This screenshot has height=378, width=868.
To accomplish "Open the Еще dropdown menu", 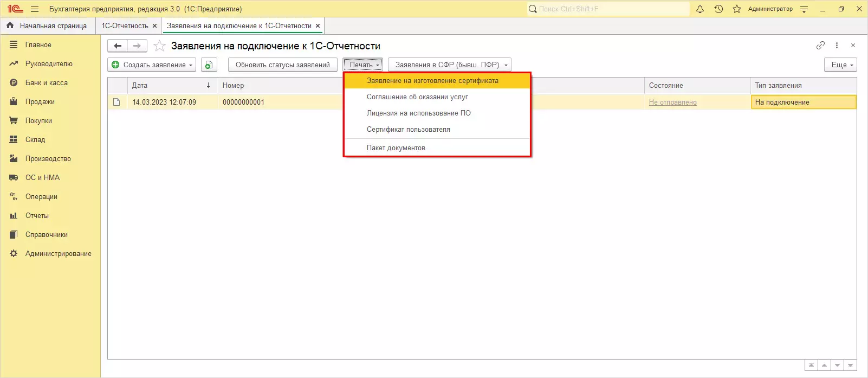I will point(840,65).
